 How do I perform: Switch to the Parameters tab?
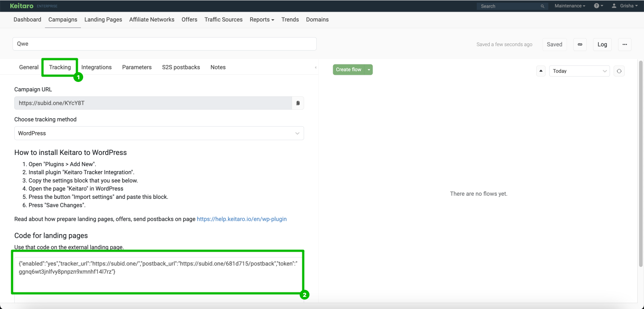137,67
